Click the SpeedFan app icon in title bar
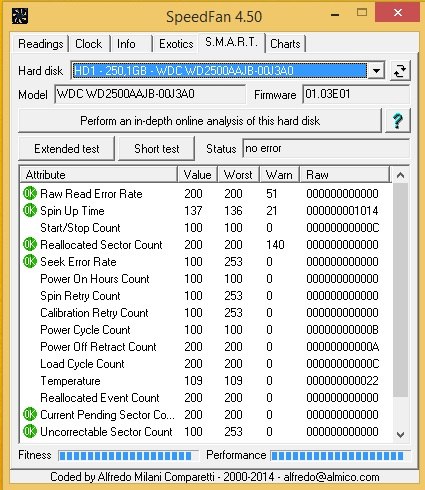Viewport: 425px width, 490px height. coord(20,16)
